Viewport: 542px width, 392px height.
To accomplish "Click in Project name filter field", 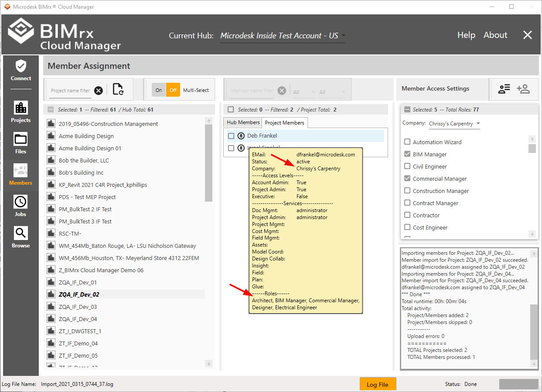I will [70, 91].
